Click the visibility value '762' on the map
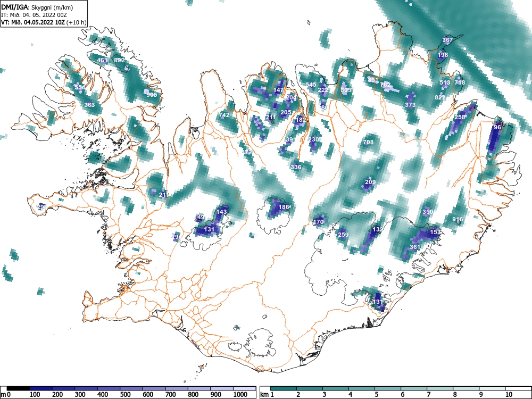Viewport: 532px width, 399px height. coord(385,85)
